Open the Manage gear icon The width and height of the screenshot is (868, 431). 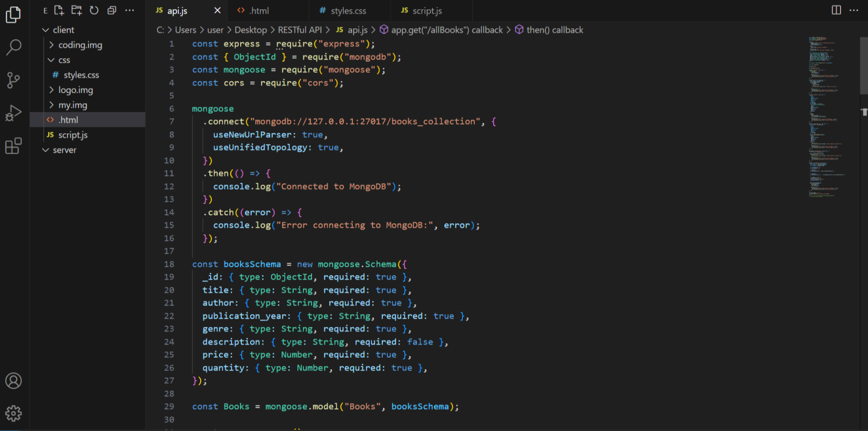coord(13,413)
